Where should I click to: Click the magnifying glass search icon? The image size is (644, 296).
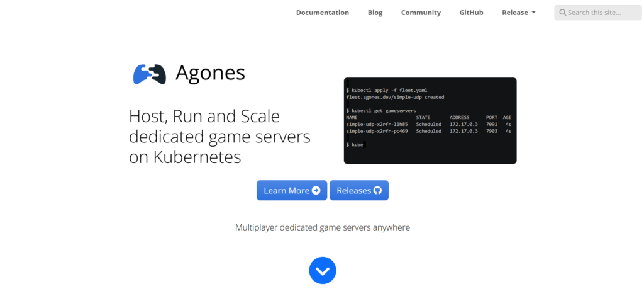coord(562,13)
